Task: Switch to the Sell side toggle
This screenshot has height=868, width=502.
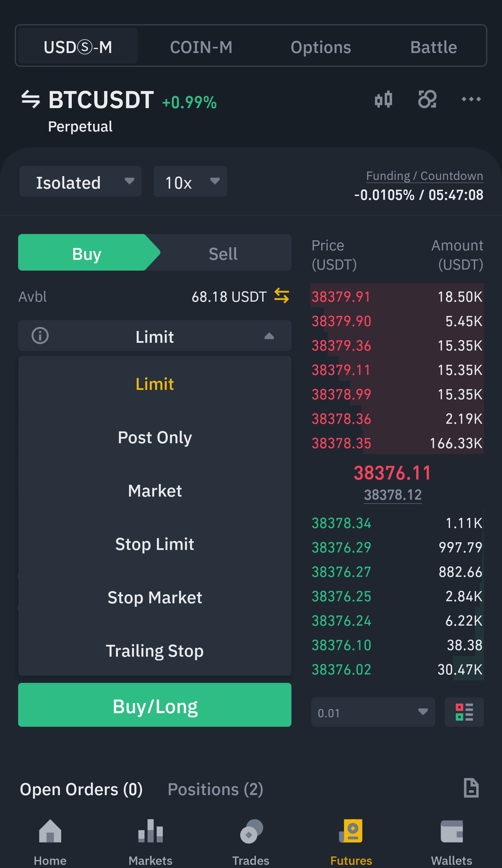Action: pos(223,252)
